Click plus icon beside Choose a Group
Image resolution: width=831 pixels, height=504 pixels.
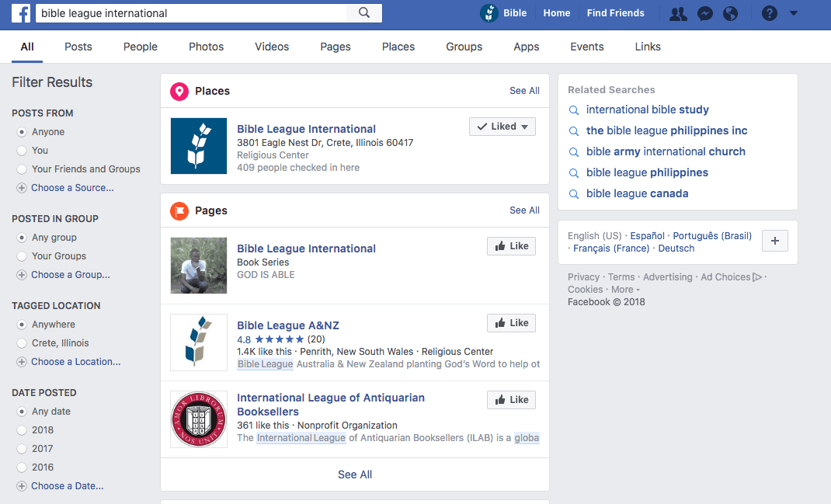pyautogui.click(x=22, y=275)
